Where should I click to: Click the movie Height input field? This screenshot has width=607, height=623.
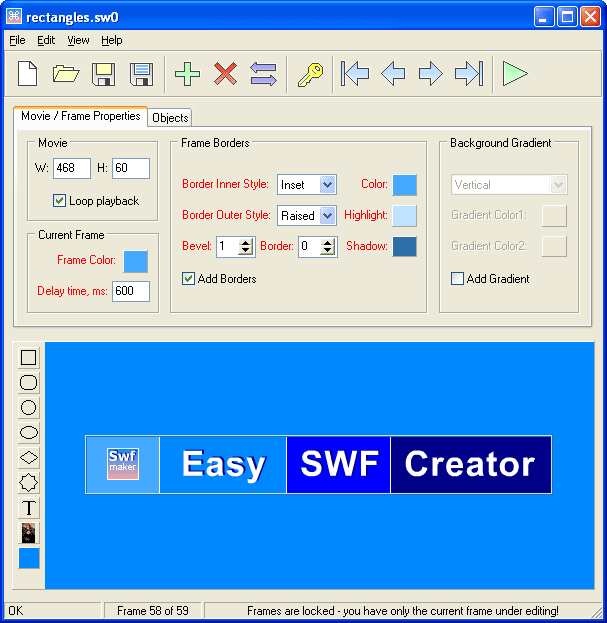coord(131,168)
